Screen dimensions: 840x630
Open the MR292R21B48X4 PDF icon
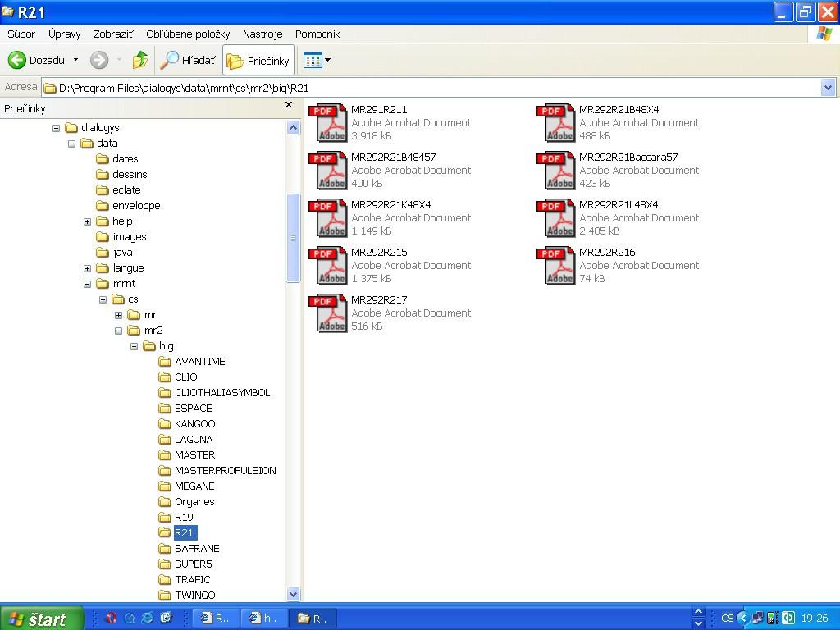tap(557, 123)
